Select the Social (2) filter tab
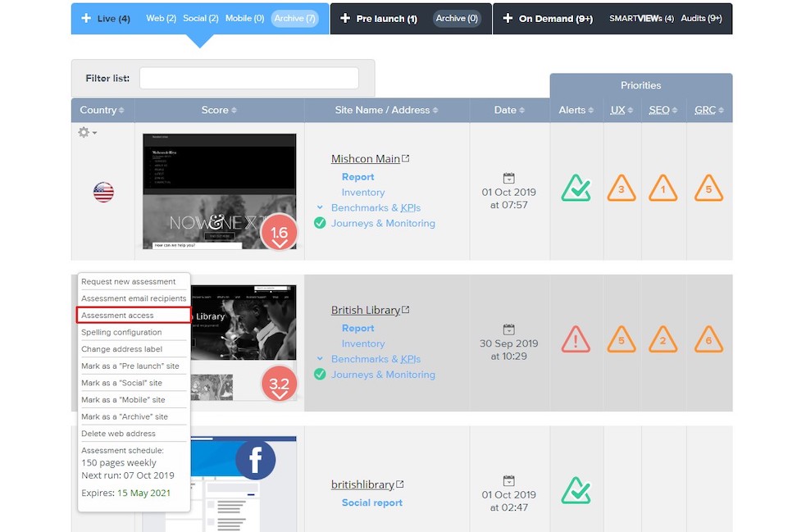This screenshot has width=806, height=532. (x=200, y=19)
